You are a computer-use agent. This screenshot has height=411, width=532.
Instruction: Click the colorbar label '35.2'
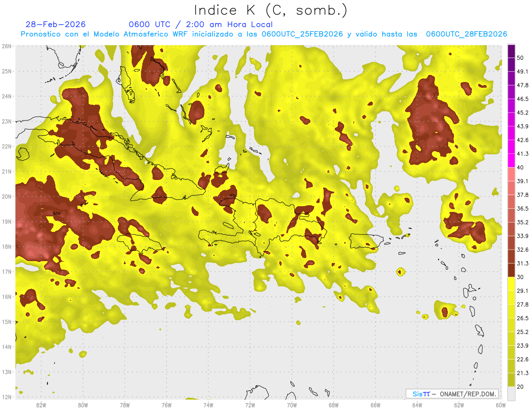(x=523, y=222)
